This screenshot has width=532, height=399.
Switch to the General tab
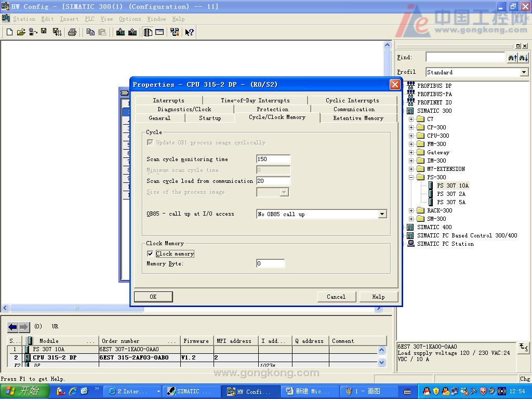[159, 118]
